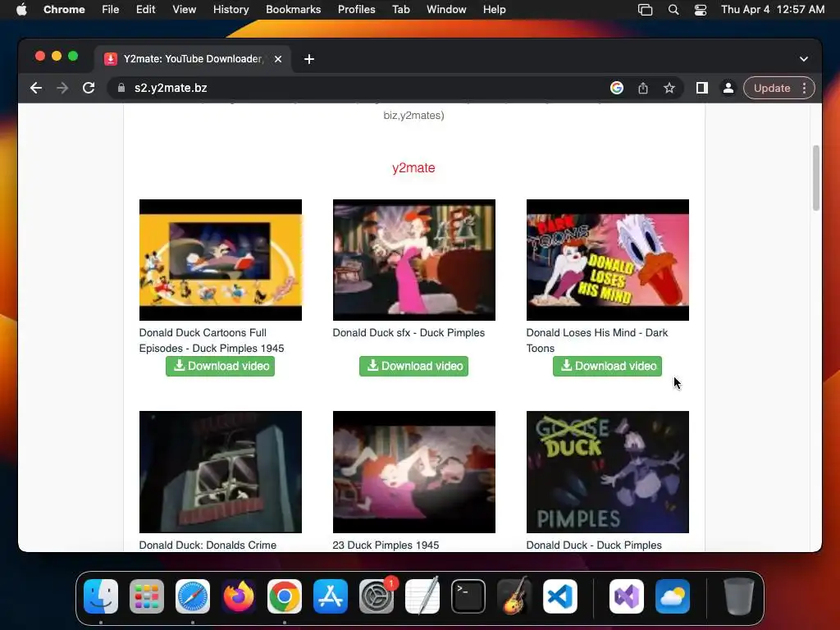Click title Donald Duck Cartoons Full Episodes
This screenshot has width=840, height=630.
pos(212,340)
